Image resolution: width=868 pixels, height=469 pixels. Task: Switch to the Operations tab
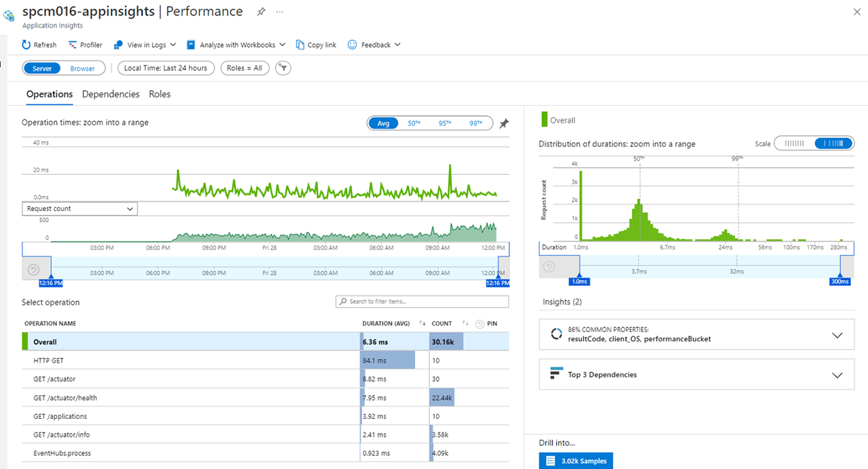click(x=50, y=94)
